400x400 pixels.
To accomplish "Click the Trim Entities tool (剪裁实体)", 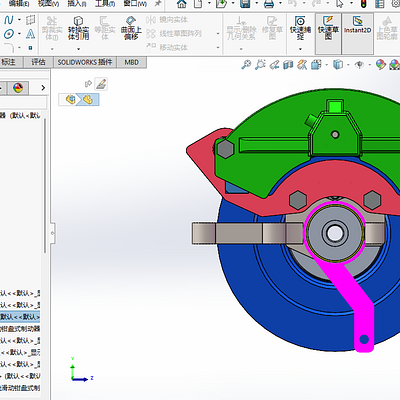I will pyautogui.click(x=52, y=28).
